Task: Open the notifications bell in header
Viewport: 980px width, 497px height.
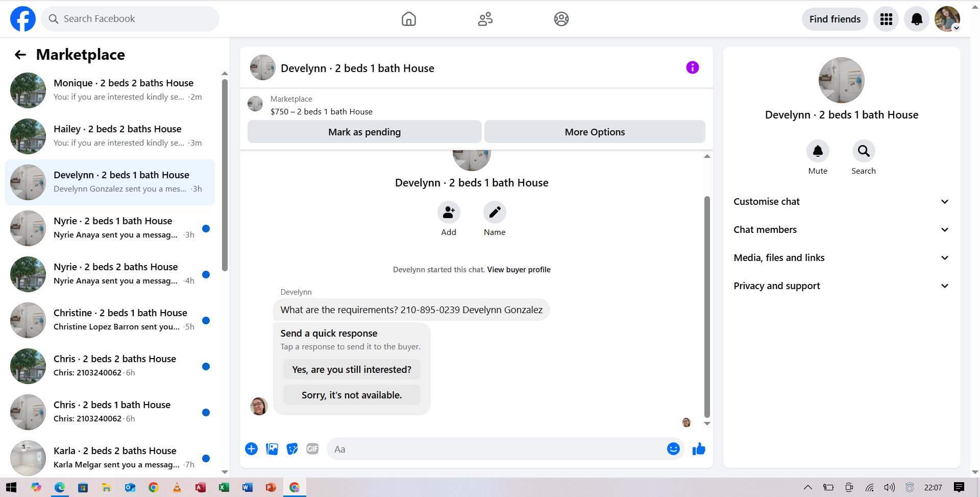Action: point(917,19)
